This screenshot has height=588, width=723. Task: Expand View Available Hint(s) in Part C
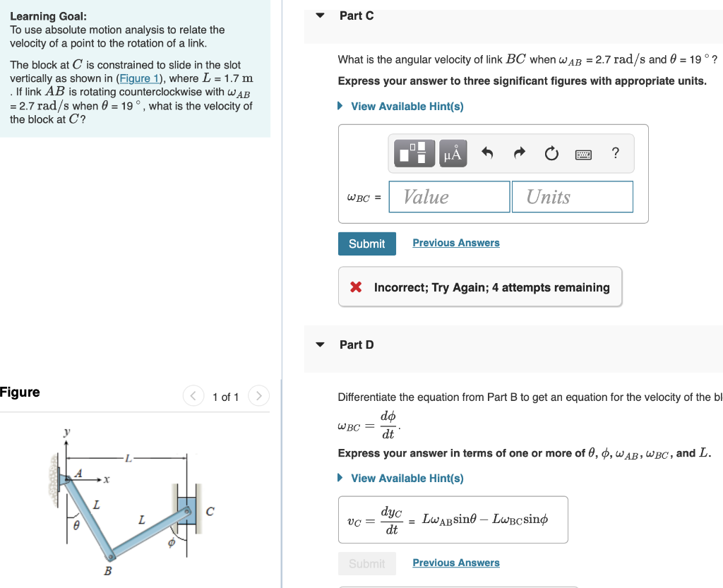(x=407, y=106)
